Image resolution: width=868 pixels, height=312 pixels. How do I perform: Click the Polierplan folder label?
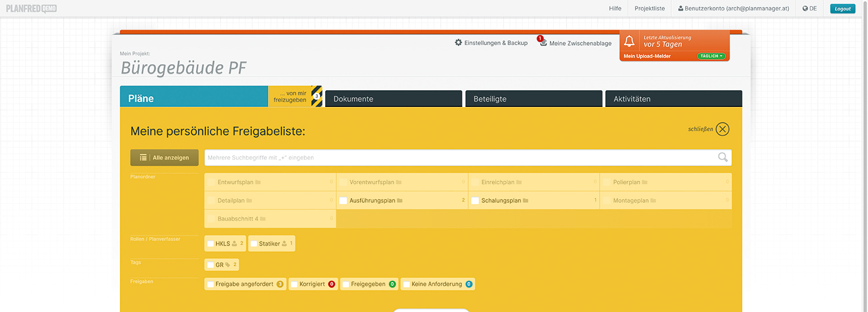627,182
